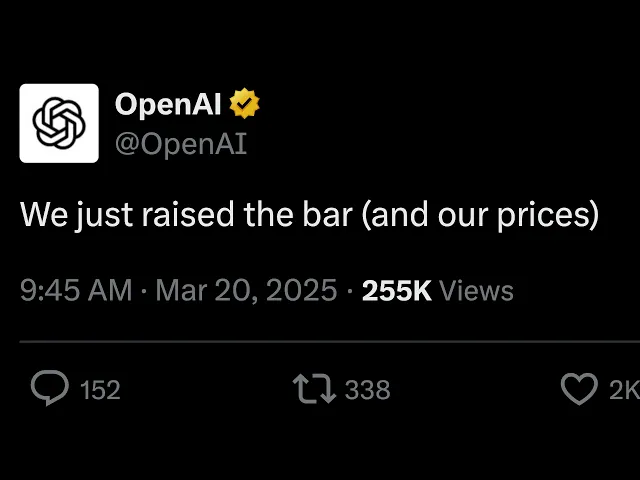Open the OpenAI display name profile link
The height and width of the screenshot is (480, 640).
point(169,103)
